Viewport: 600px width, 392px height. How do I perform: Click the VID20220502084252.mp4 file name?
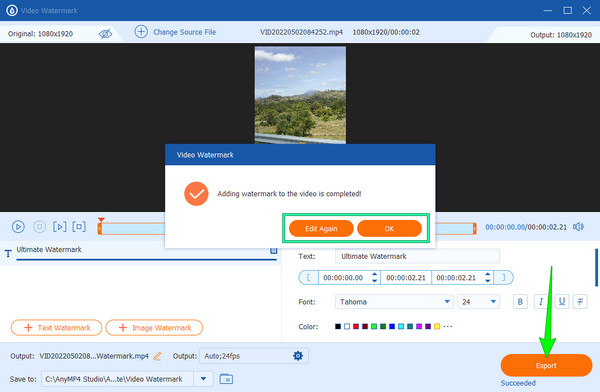click(x=301, y=32)
